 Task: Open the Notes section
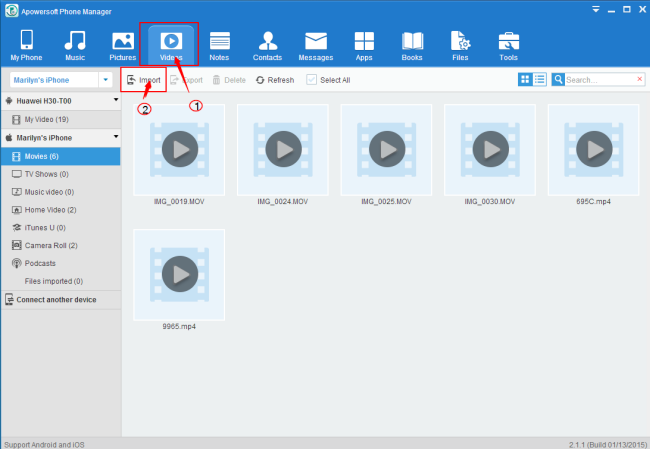[x=219, y=45]
